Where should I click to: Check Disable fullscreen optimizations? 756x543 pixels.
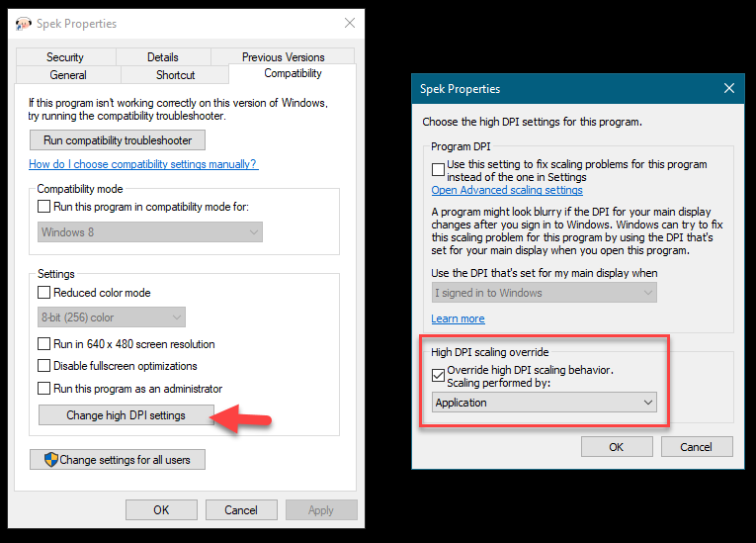point(43,366)
